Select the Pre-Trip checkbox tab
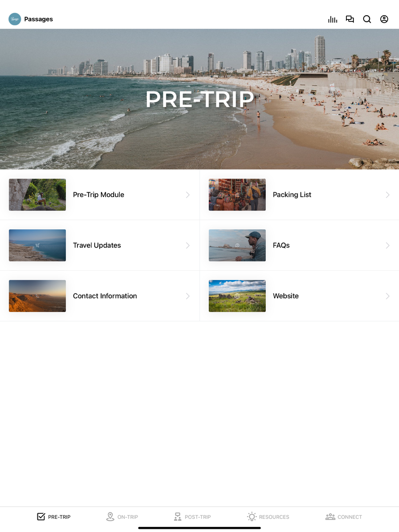The width and height of the screenshot is (399, 532). 54,517
